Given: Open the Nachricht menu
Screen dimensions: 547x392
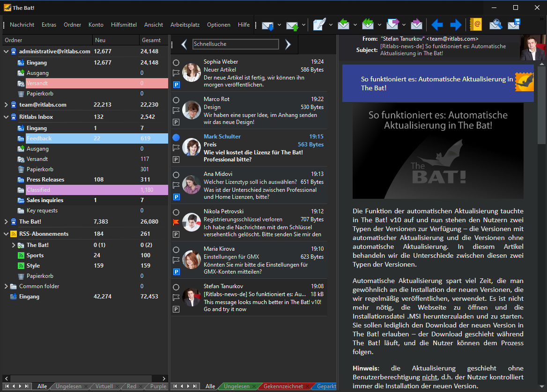Looking at the screenshot, I should click(22, 25).
